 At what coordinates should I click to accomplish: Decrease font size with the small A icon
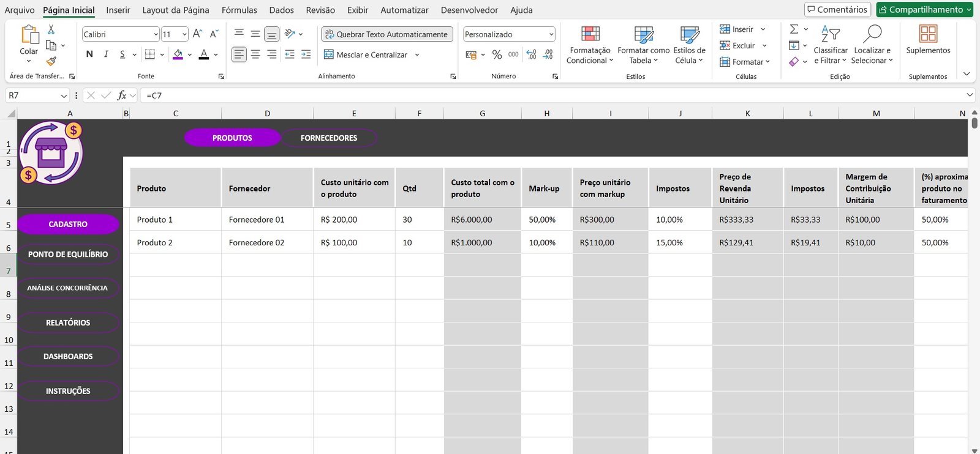(214, 34)
